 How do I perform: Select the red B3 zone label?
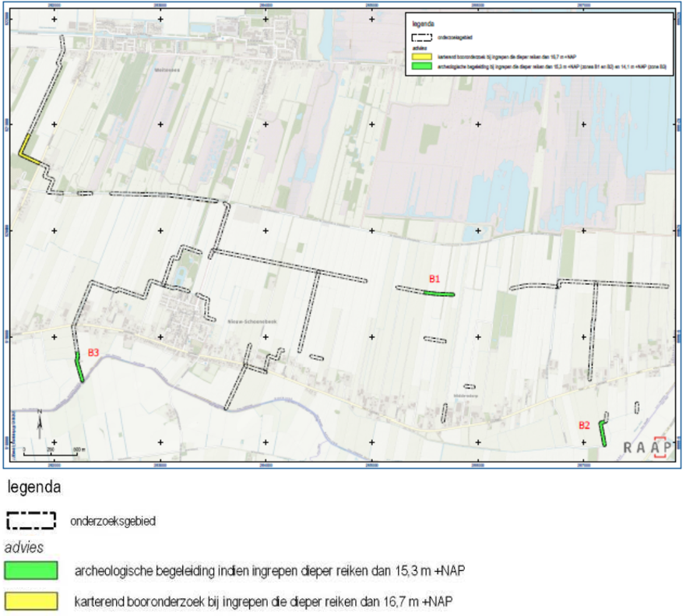[93, 353]
